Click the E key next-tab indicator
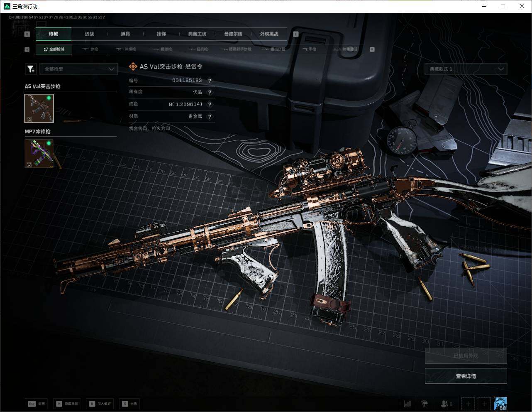This screenshot has width=532, height=412. click(296, 34)
